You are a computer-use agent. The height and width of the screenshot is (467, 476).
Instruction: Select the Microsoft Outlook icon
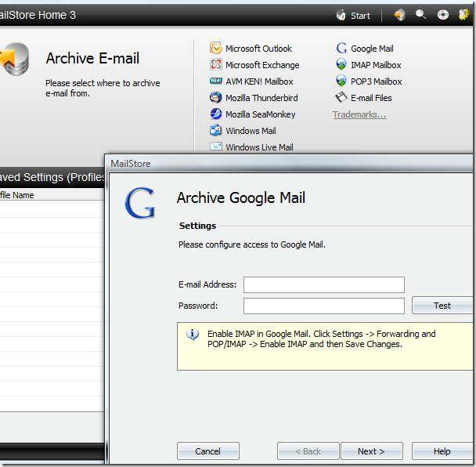(x=216, y=49)
